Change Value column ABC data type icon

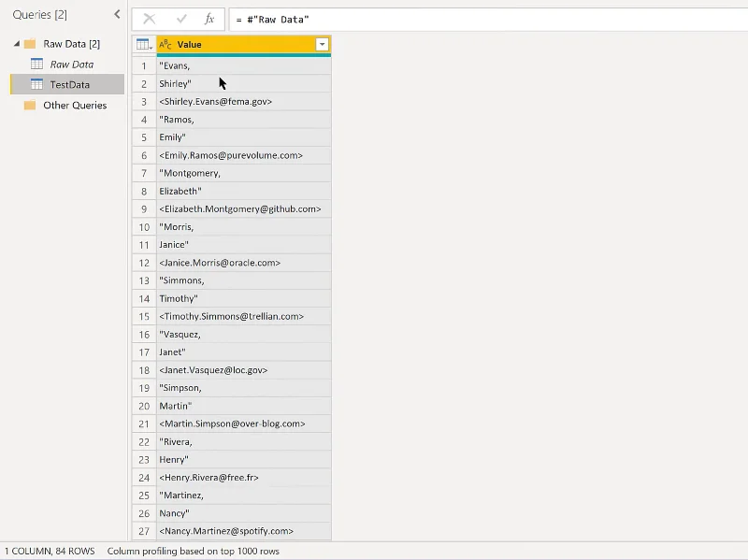click(165, 45)
